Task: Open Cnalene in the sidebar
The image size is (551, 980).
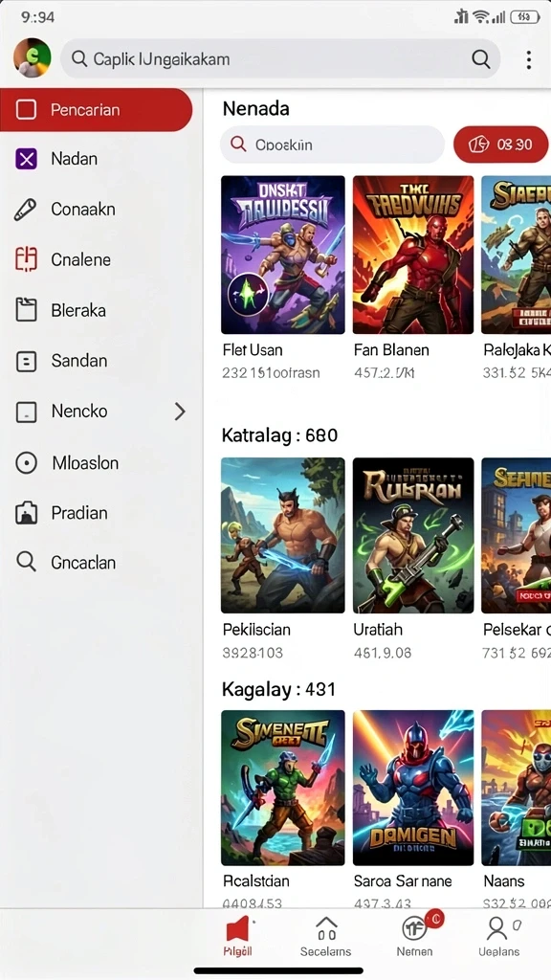Action: [x=96, y=260]
